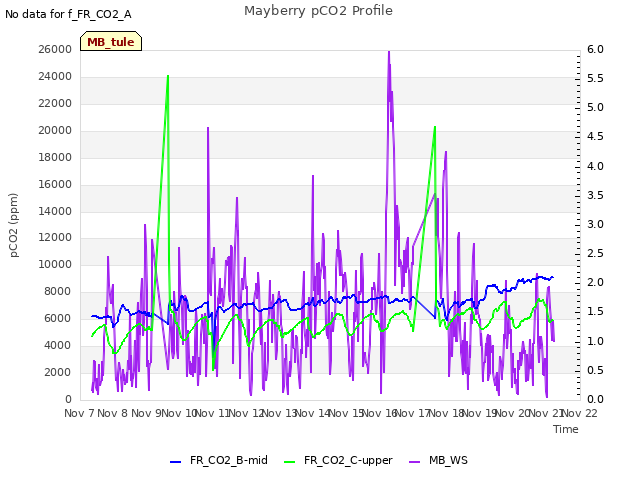The height and width of the screenshot is (480, 640).
Task: Click the purple MB_WS peak reaching 26000
Action: (389, 52)
